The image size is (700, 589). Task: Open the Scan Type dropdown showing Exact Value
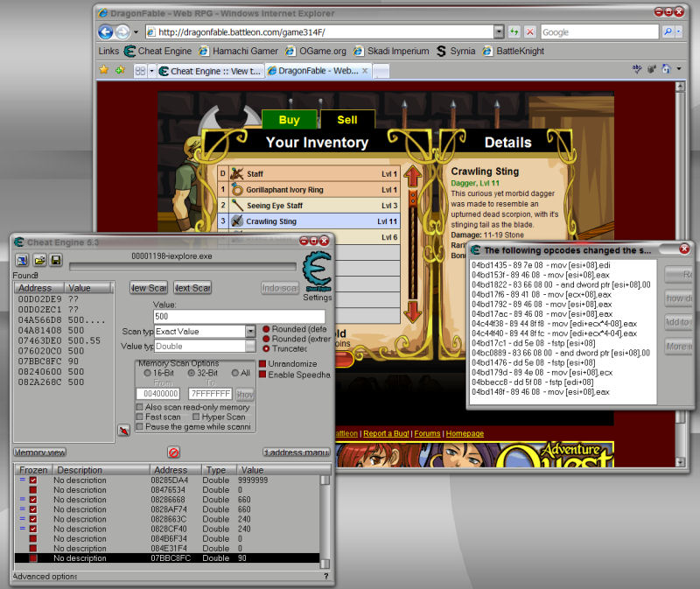[250, 331]
